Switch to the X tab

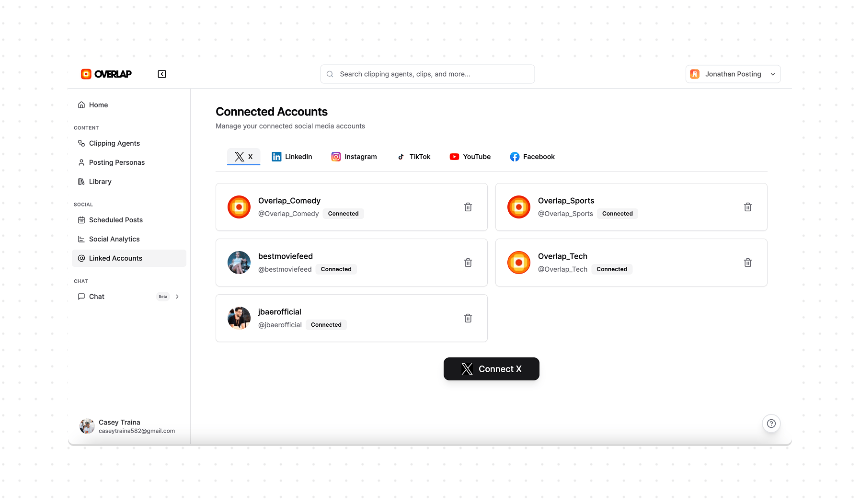click(x=243, y=157)
